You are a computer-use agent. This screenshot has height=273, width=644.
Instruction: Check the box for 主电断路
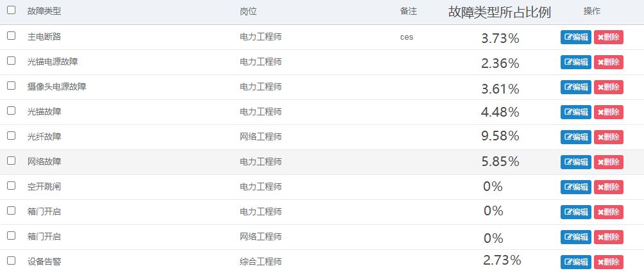11,36
